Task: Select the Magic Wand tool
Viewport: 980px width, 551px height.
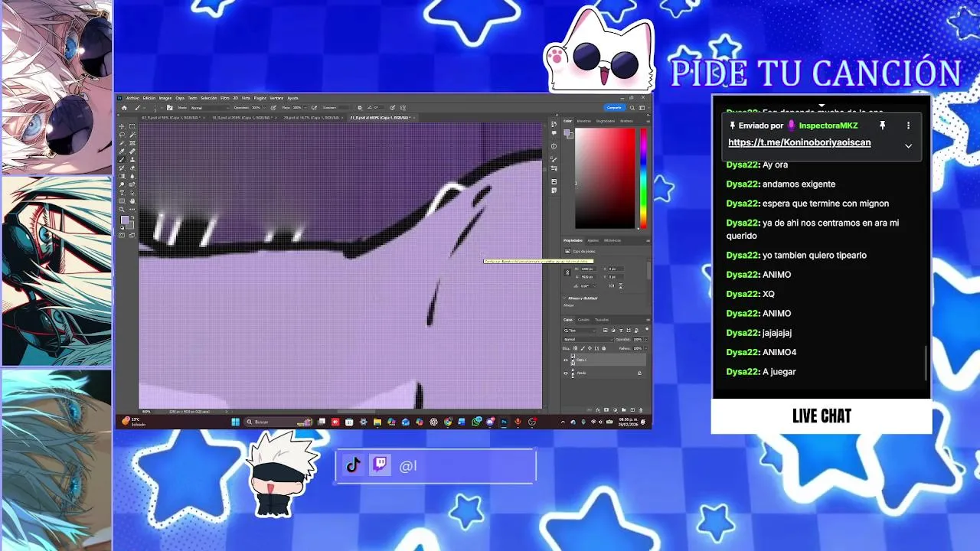Action: pos(132,135)
